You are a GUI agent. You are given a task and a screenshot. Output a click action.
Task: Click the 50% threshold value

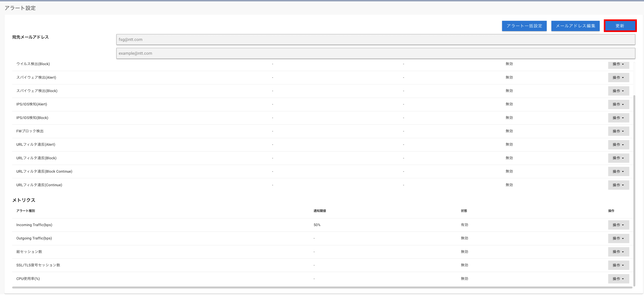click(x=317, y=225)
